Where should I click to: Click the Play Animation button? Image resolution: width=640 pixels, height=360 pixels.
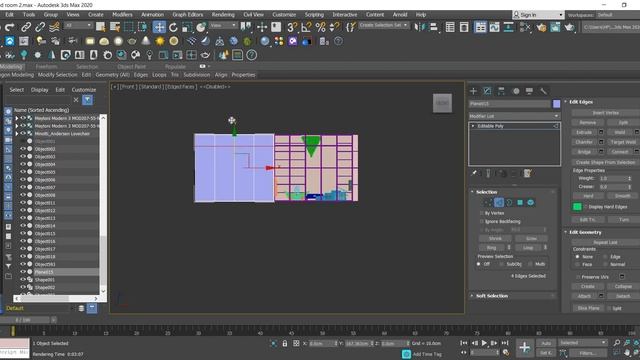484,343
